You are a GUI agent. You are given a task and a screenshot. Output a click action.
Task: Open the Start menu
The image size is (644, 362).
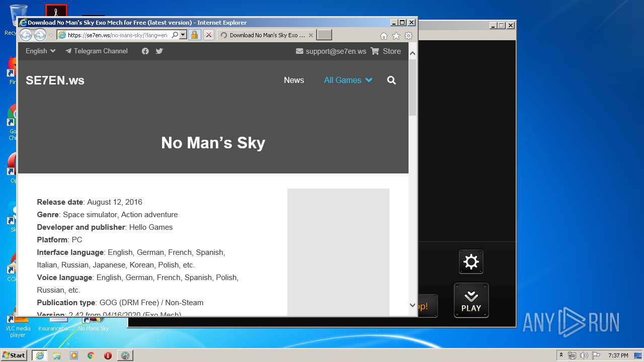(14, 355)
